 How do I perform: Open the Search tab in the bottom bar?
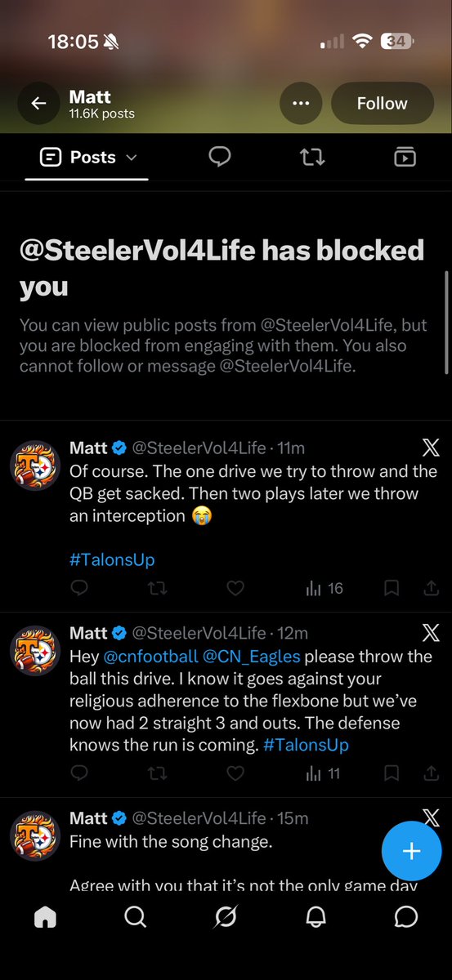(x=135, y=917)
